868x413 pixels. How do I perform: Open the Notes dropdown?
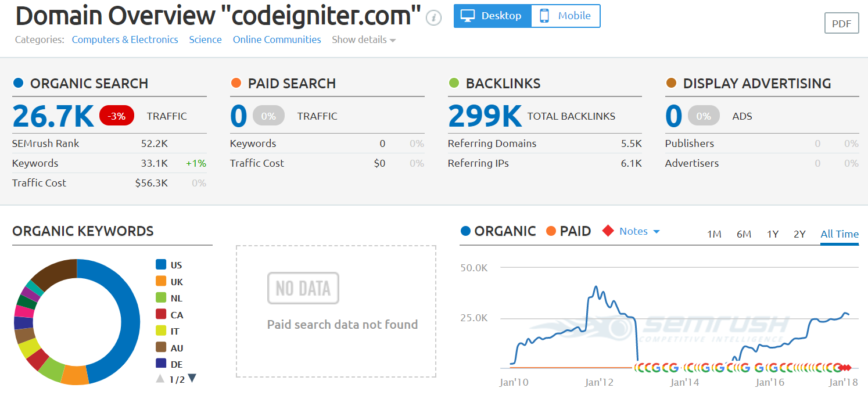click(640, 231)
